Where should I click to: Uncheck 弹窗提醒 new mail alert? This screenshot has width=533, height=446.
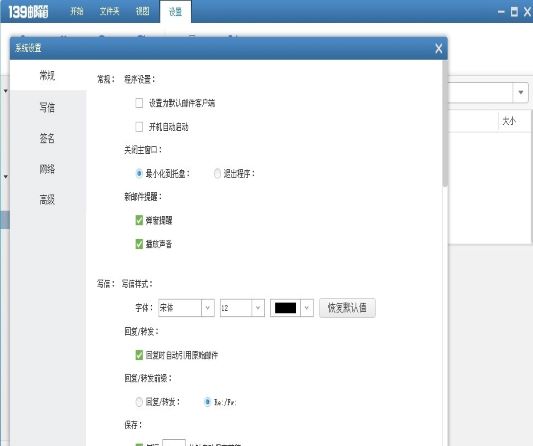click(x=139, y=220)
